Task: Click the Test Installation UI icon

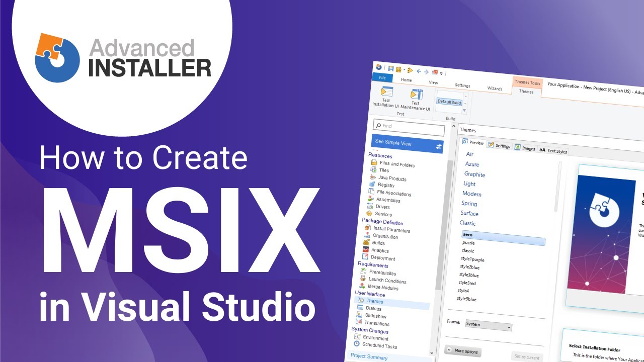Action: pos(386,92)
